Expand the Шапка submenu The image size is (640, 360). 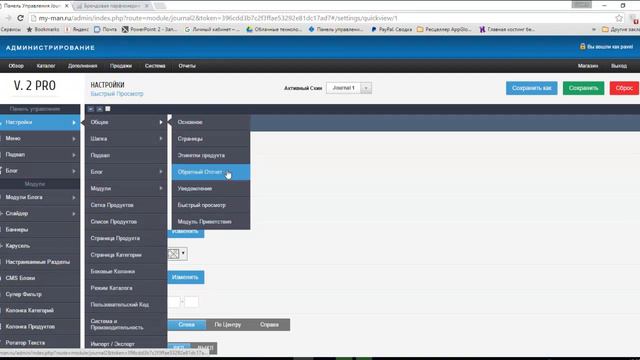pyautogui.click(x=126, y=139)
